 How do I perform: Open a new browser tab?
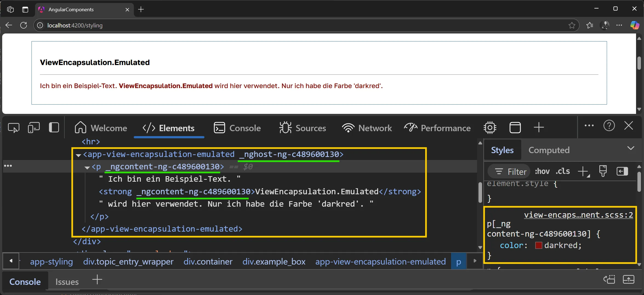(141, 9)
